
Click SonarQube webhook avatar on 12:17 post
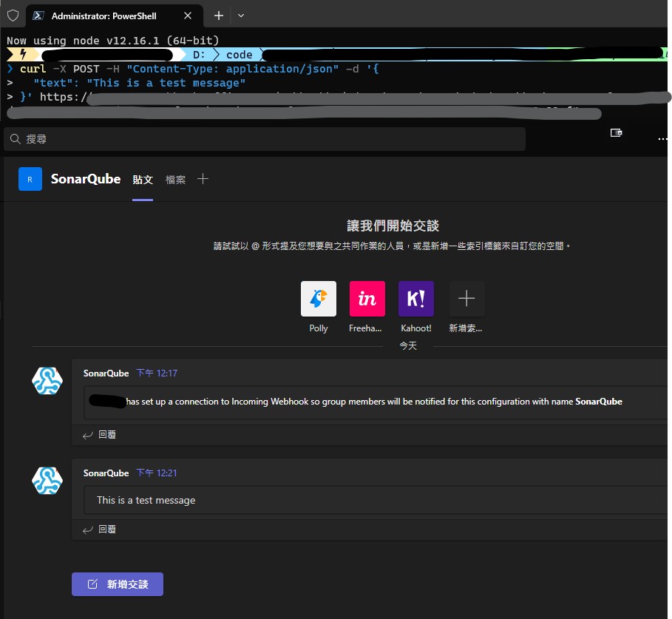[x=47, y=381]
